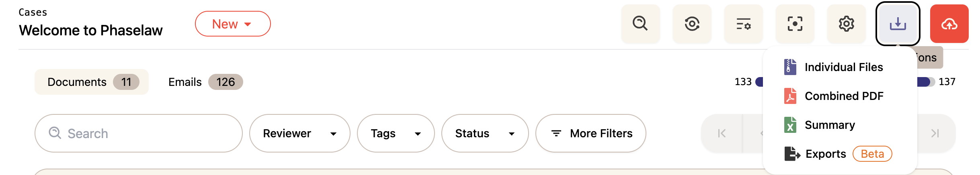
Task: Jump to the last page arrow
Action: pyautogui.click(x=935, y=133)
